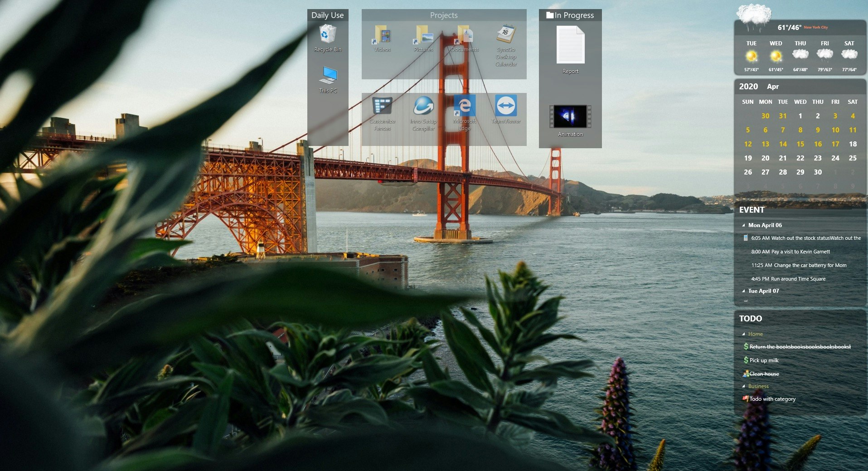868x471 pixels.
Task: Select Friday's forecast in the weather widget
Action: (824, 55)
